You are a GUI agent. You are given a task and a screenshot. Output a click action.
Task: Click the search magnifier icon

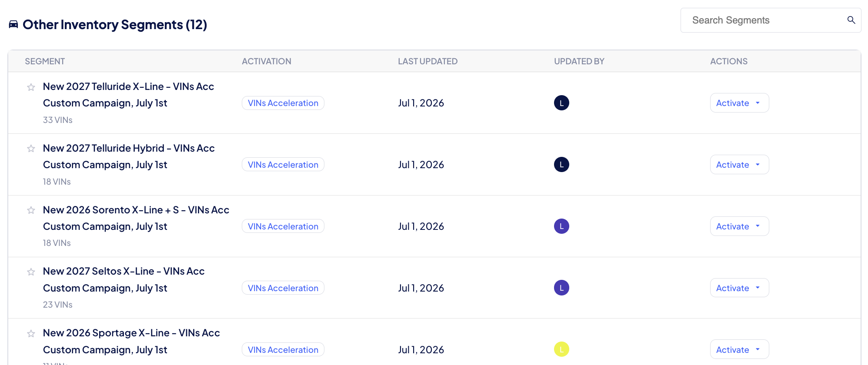pyautogui.click(x=851, y=20)
